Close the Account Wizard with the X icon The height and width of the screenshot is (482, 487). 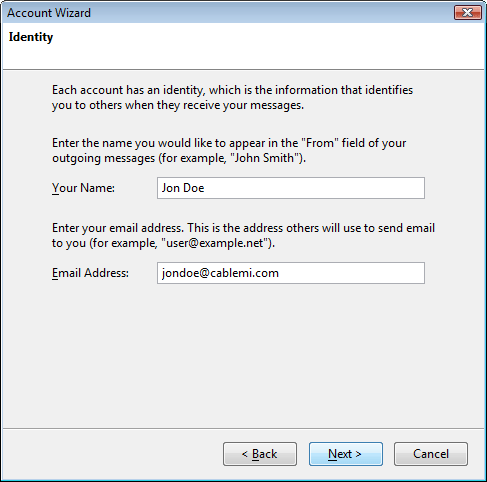[x=468, y=13]
